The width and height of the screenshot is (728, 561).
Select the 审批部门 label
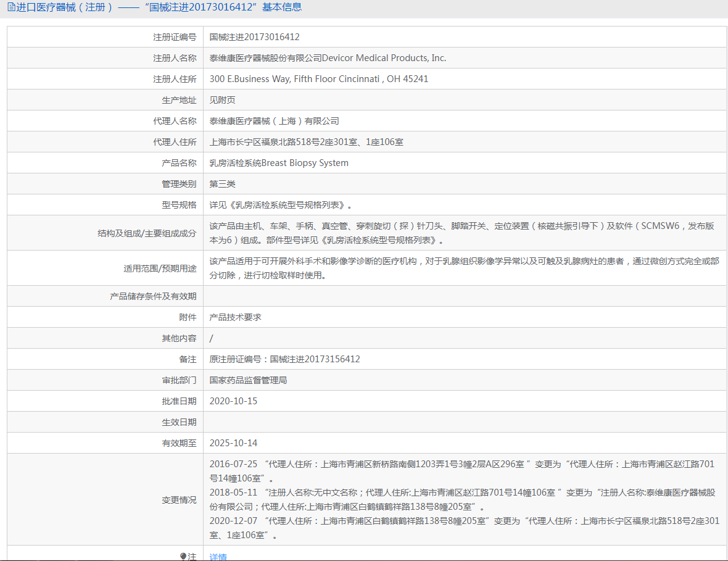(x=179, y=380)
